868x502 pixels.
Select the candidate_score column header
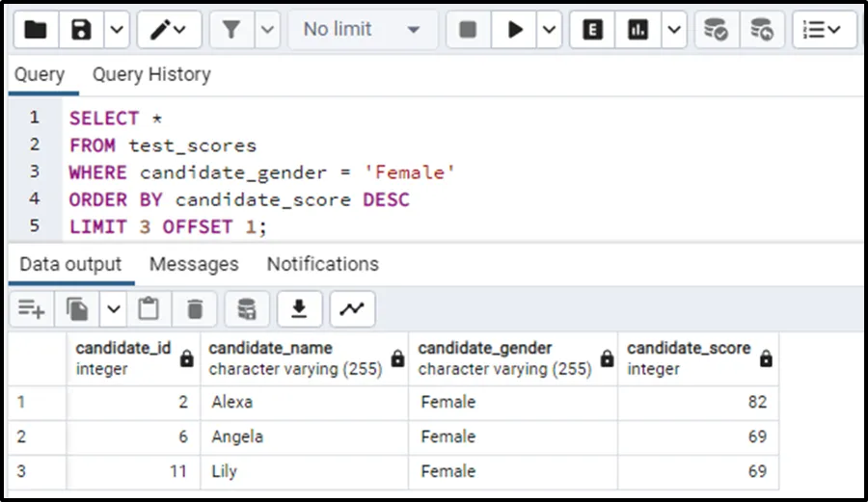tap(689, 357)
